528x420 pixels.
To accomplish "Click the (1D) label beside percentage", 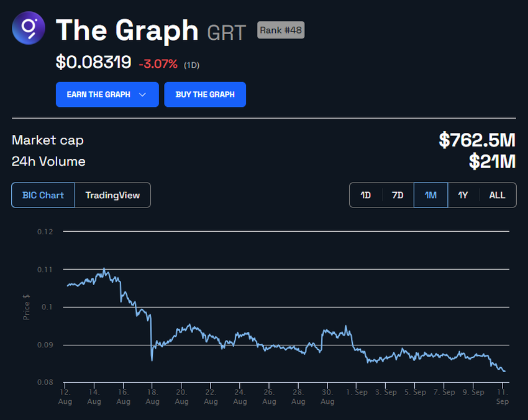I will [191, 64].
